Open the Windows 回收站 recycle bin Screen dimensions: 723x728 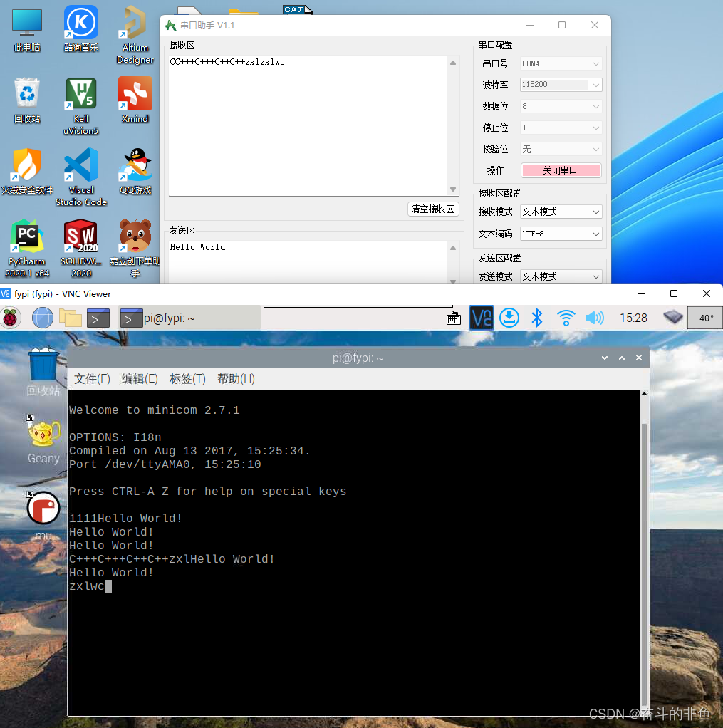[27, 100]
